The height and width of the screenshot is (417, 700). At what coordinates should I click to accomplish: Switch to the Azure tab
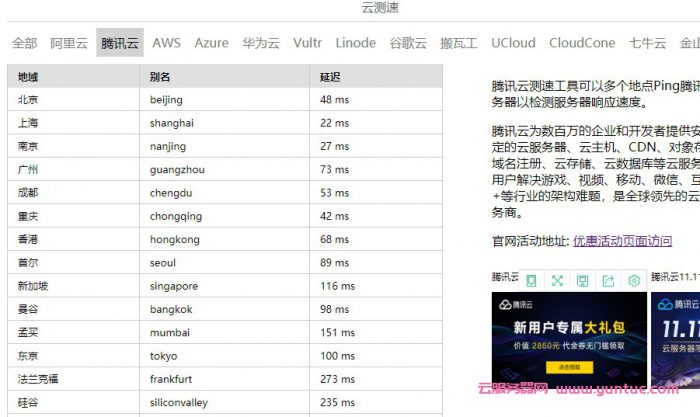coord(211,43)
